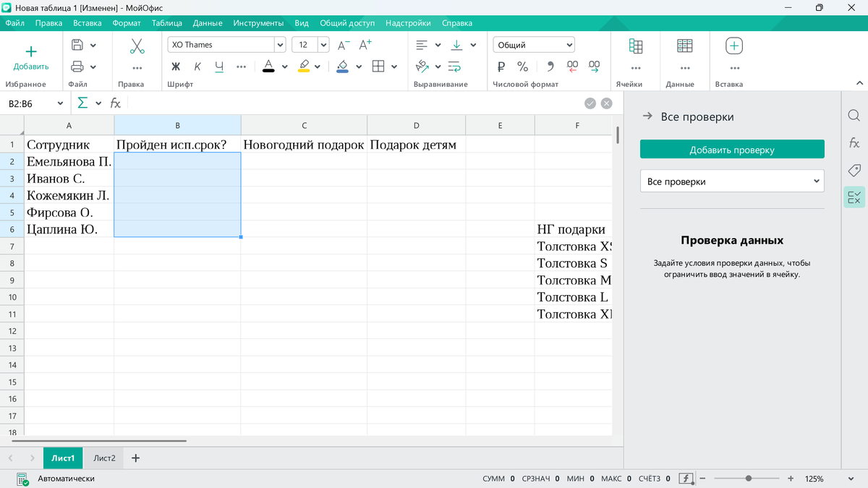Click the green Add to favorites plus
Image resolution: width=868 pixels, height=488 pixels.
[x=31, y=51]
